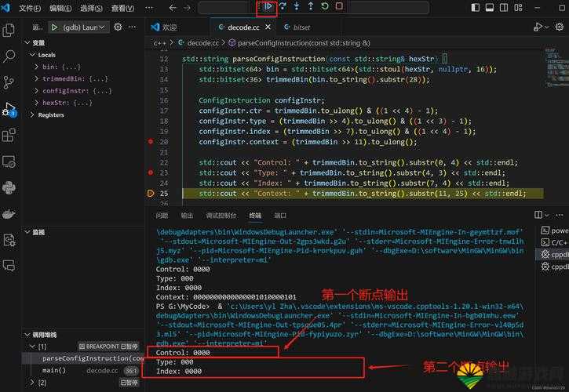Open the 编辑(E) menu
The height and width of the screenshot is (392, 569).
tap(60, 8)
